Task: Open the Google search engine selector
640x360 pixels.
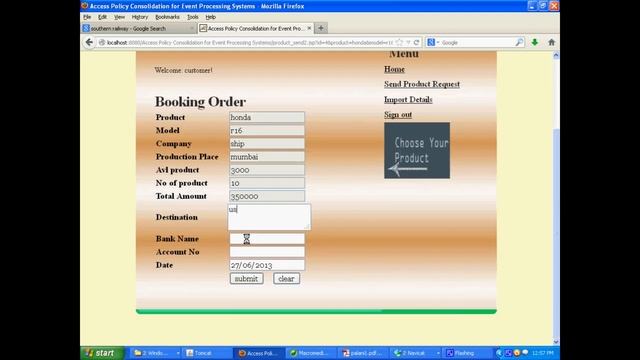Action: click(x=433, y=42)
